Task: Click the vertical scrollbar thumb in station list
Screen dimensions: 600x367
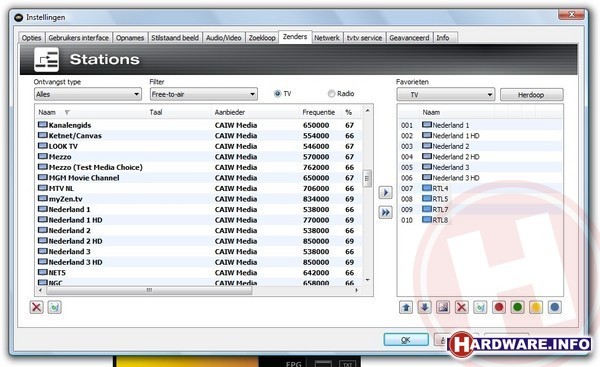Action: pyautogui.click(x=367, y=178)
